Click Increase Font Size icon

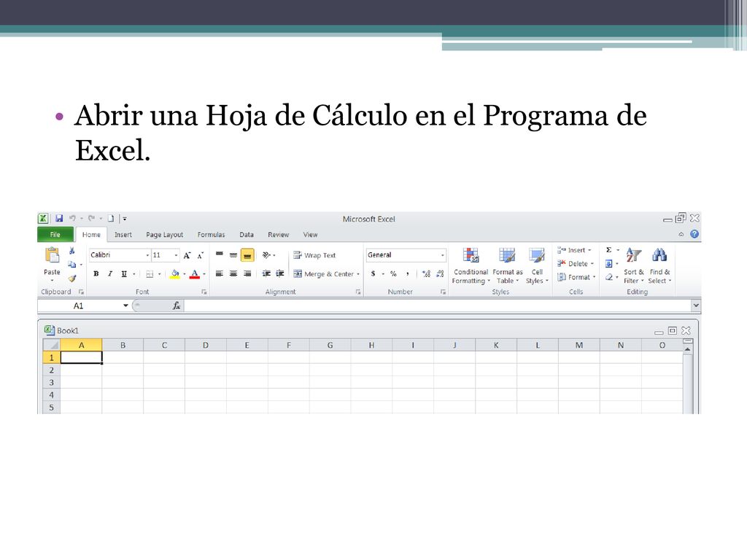pos(187,255)
